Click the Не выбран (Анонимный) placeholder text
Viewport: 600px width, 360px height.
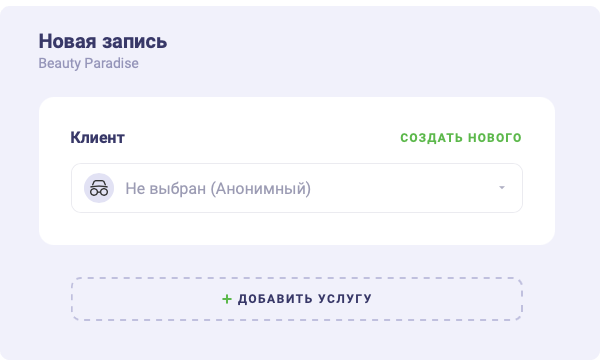pyautogui.click(x=218, y=188)
